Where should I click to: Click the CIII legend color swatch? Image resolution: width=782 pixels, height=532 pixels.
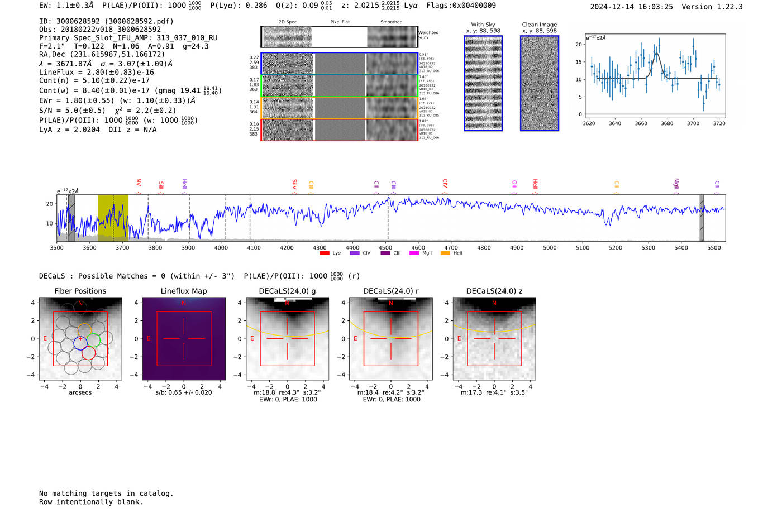[385, 253]
